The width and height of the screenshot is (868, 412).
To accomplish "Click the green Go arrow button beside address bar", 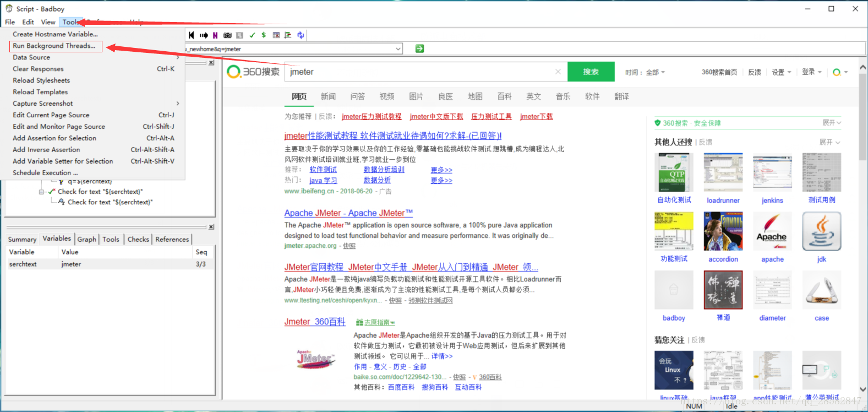I will 419,49.
